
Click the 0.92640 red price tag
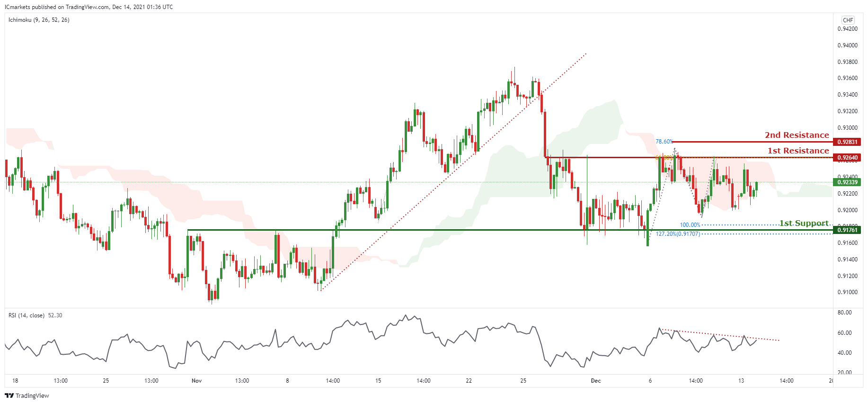click(x=847, y=157)
